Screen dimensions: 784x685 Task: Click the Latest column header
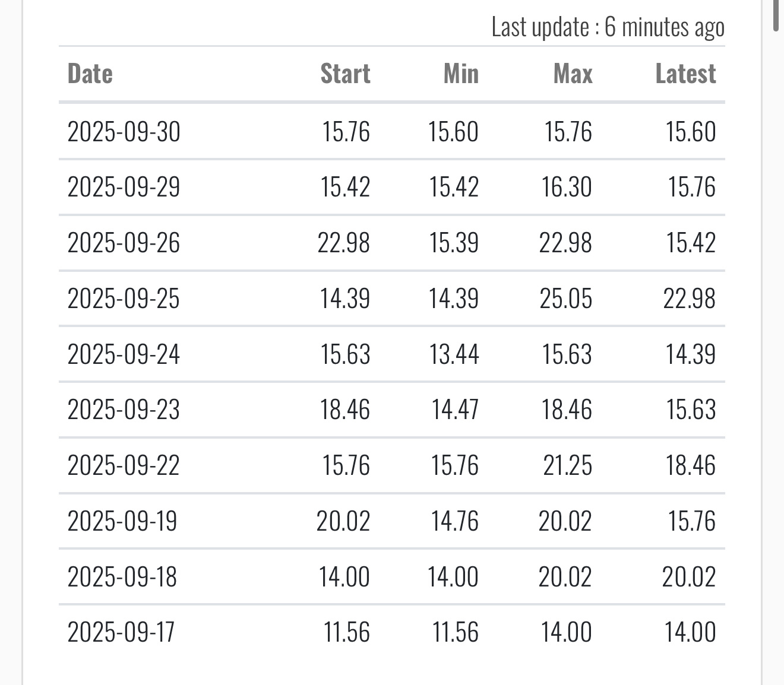(685, 74)
